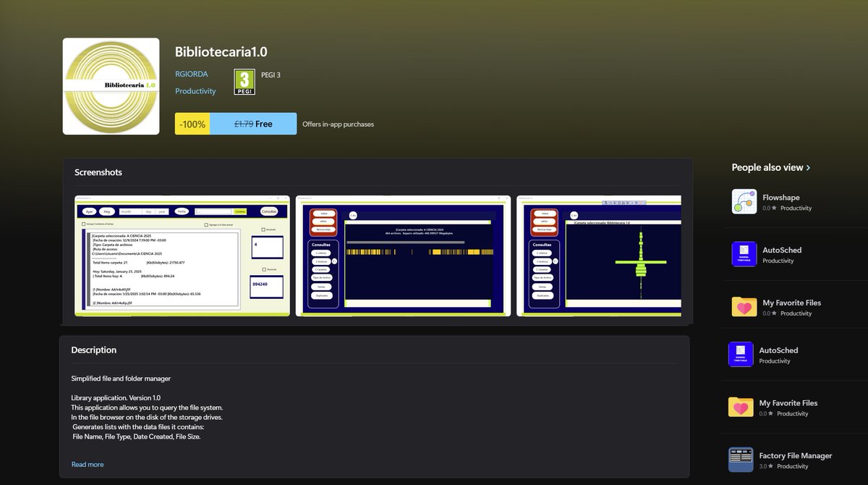Image resolution: width=868 pixels, height=485 pixels.
Task: Expand the description with Read more
Action: tap(88, 464)
